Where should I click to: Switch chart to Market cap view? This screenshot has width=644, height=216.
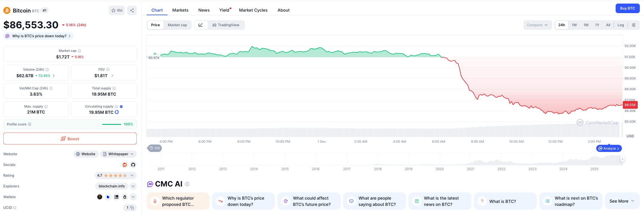pyautogui.click(x=177, y=25)
